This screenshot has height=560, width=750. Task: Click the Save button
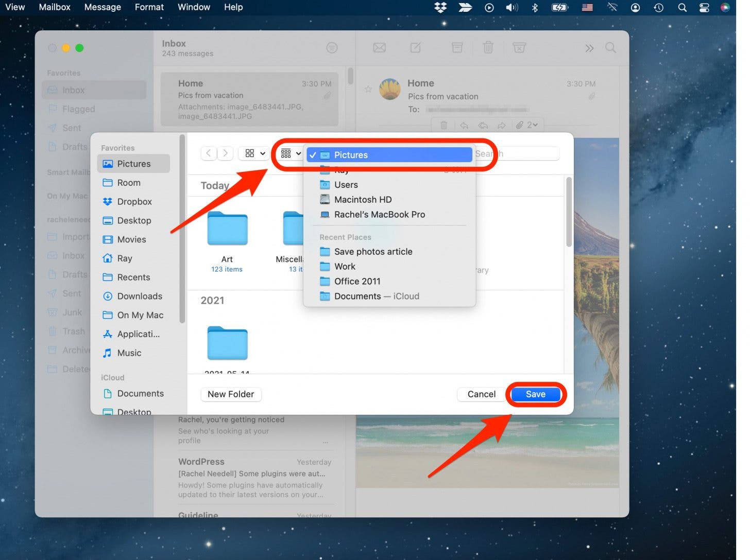[x=535, y=394]
